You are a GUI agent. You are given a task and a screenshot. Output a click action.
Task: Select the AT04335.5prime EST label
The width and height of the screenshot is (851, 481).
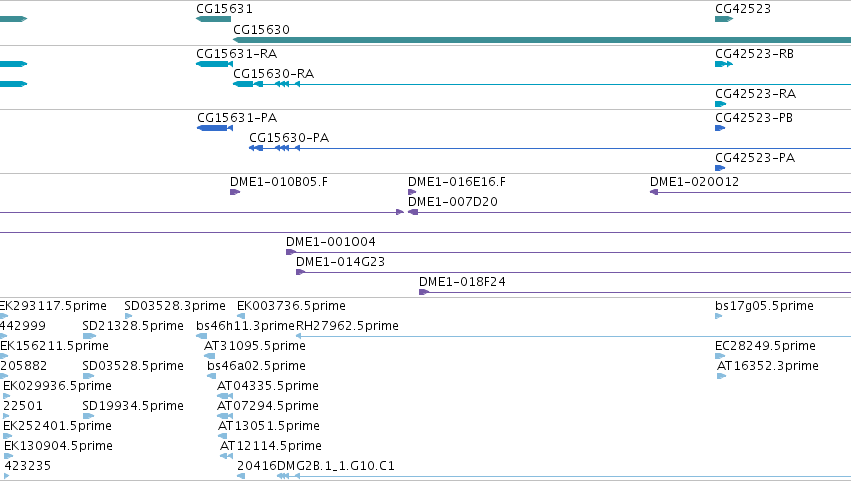[x=268, y=387]
